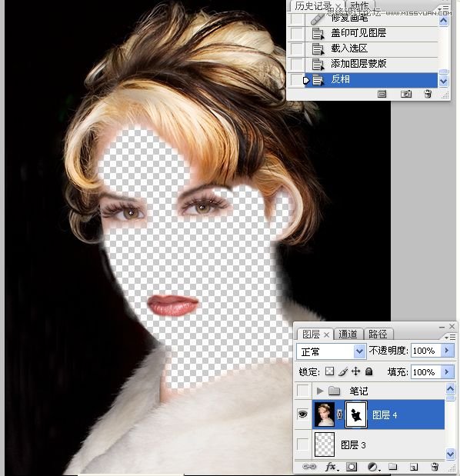The width and height of the screenshot is (460, 476).
Task: Show 图层 3 via its visibility box
Action: click(x=302, y=444)
